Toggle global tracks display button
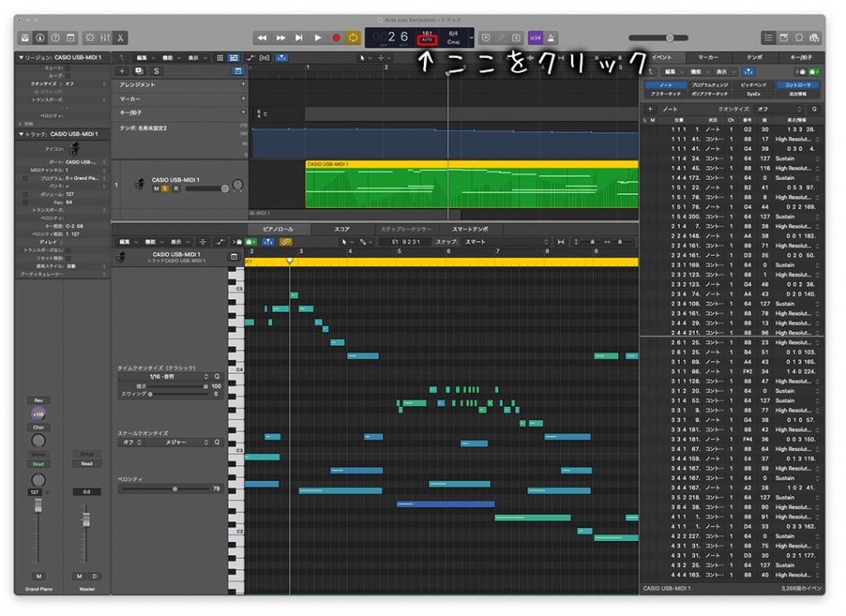The image size is (846, 616). [x=238, y=71]
